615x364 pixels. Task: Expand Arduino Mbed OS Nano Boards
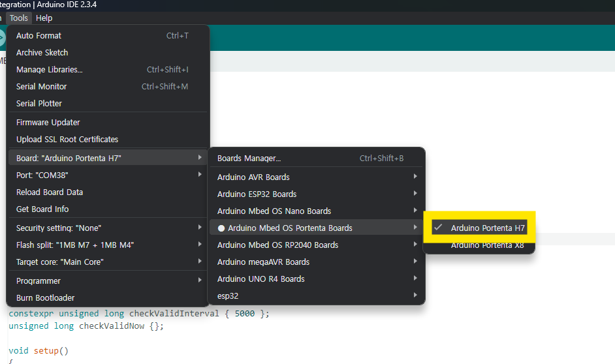point(316,211)
